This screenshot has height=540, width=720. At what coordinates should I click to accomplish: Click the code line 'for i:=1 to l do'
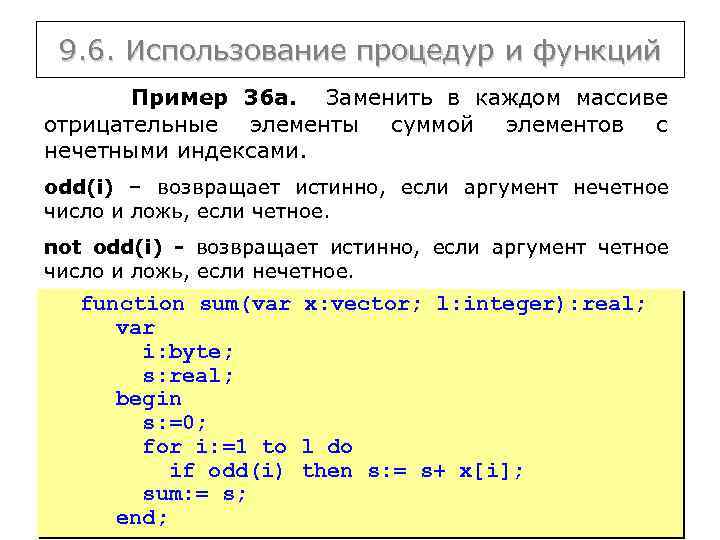tap(248, 446)
